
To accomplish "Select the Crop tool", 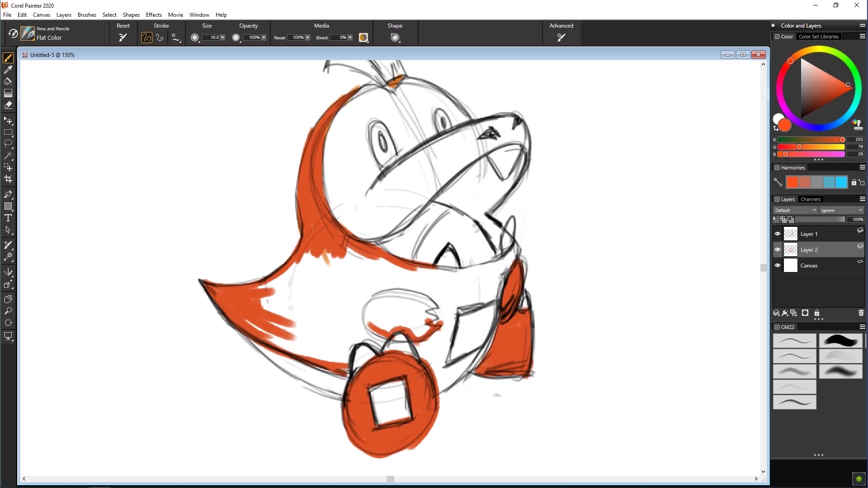I will click(8, 179).
